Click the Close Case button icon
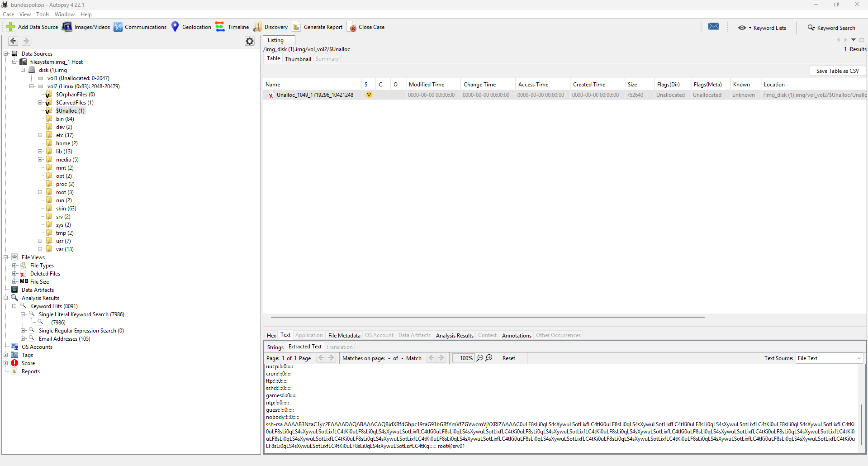 pos(352,27)
